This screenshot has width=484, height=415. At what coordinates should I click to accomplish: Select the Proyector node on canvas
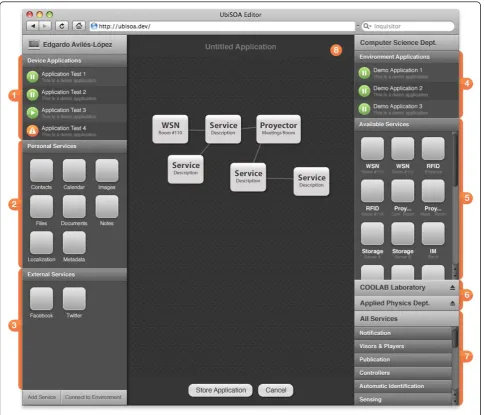279,129
